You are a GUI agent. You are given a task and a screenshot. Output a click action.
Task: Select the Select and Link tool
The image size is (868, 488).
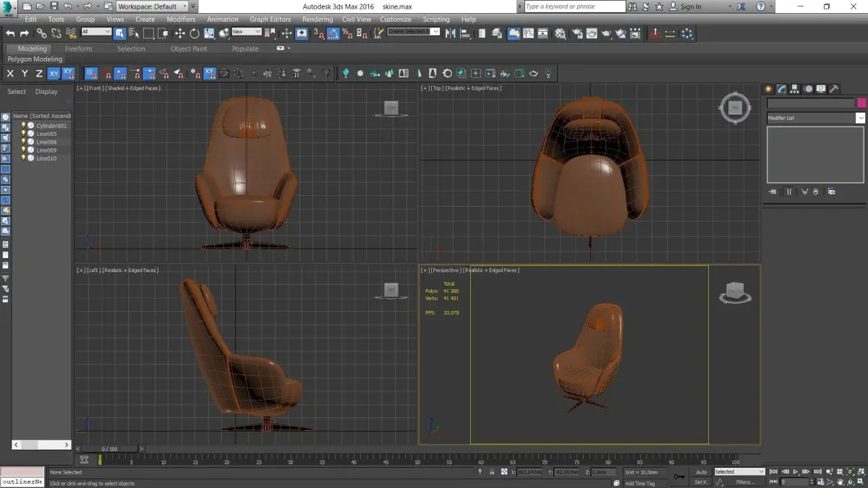coord(42,33)
